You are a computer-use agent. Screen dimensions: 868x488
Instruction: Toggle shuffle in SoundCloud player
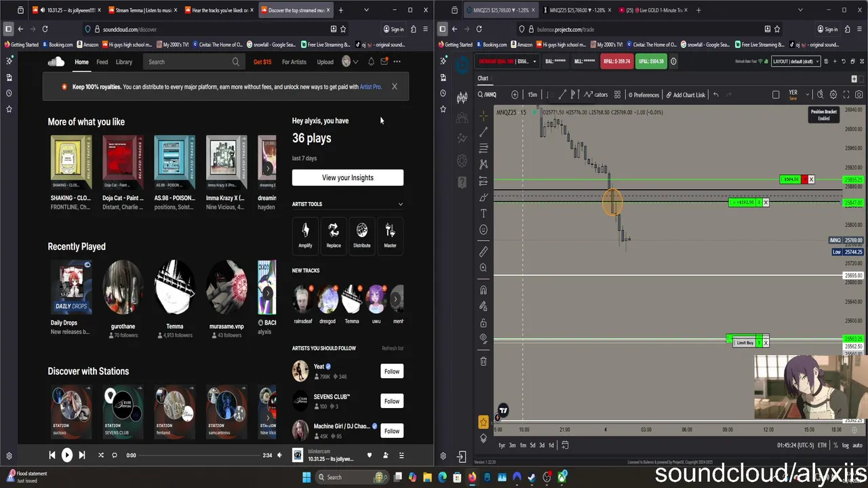coord(101,455)
